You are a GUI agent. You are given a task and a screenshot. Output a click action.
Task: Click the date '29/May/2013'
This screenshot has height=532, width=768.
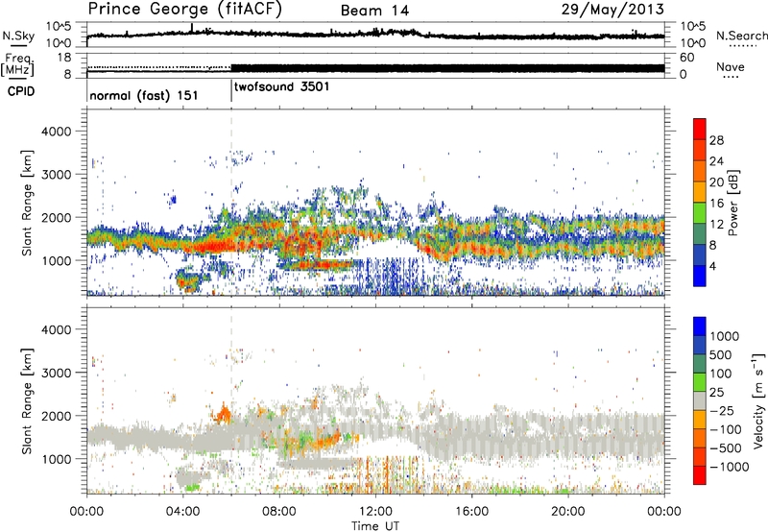tap(612, 9)
